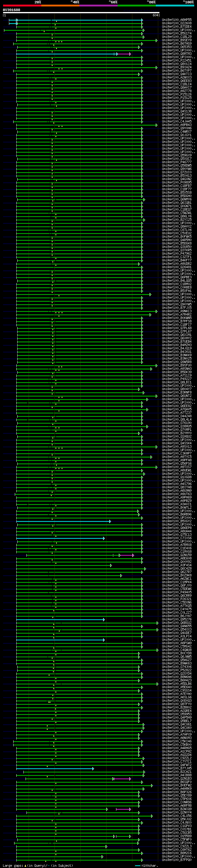Viewport: 197px width, 868px height.
Task: Select the hit UniRef100_C7IXS6
Action: (x=177, y=538)
